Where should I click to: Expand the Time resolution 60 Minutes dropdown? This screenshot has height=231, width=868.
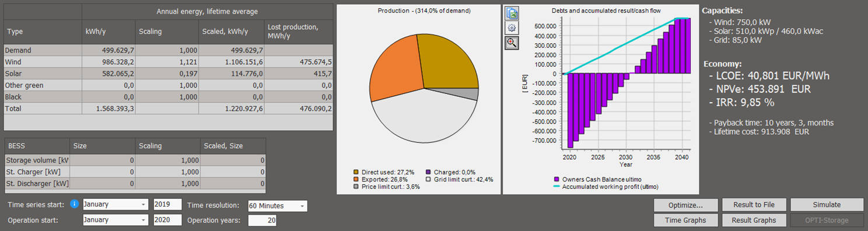tap(277, 206)
